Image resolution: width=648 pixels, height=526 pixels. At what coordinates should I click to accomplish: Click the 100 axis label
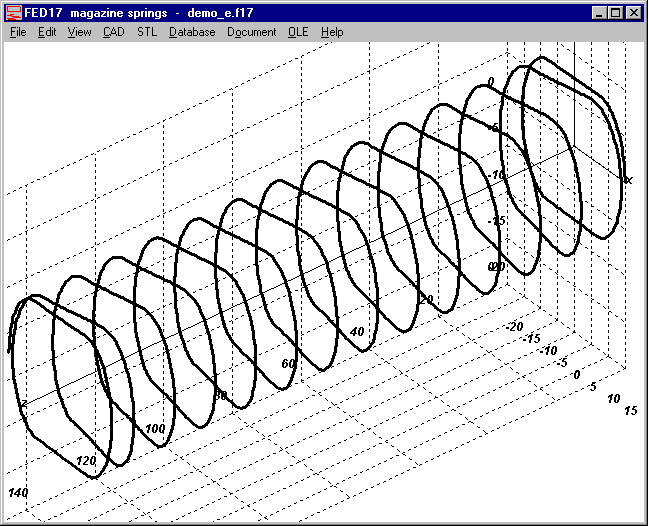click(x=155, y=429)
